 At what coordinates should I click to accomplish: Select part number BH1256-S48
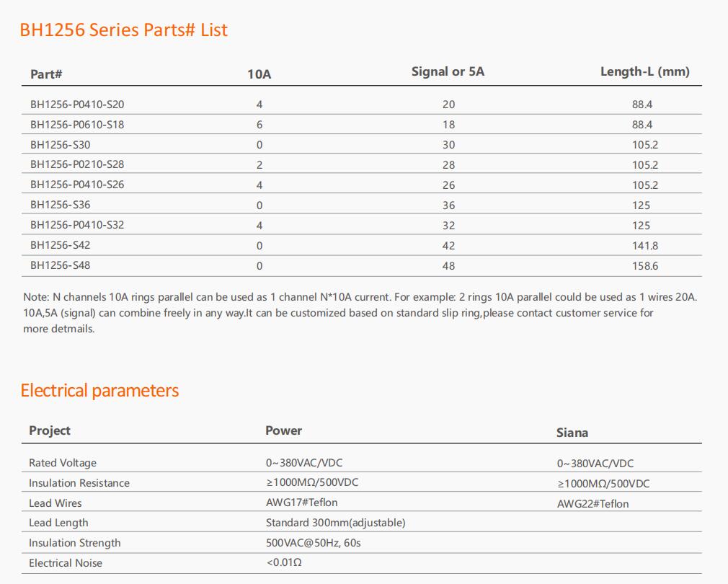[x=61, y=265]
